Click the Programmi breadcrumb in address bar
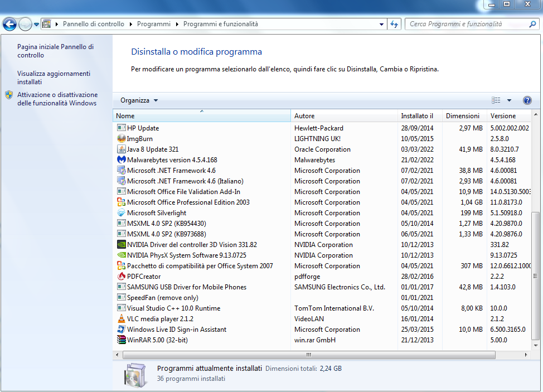Image resolution: width=543 pixels, height=392 pixels. pyautogui.click(x=153, y=25)
